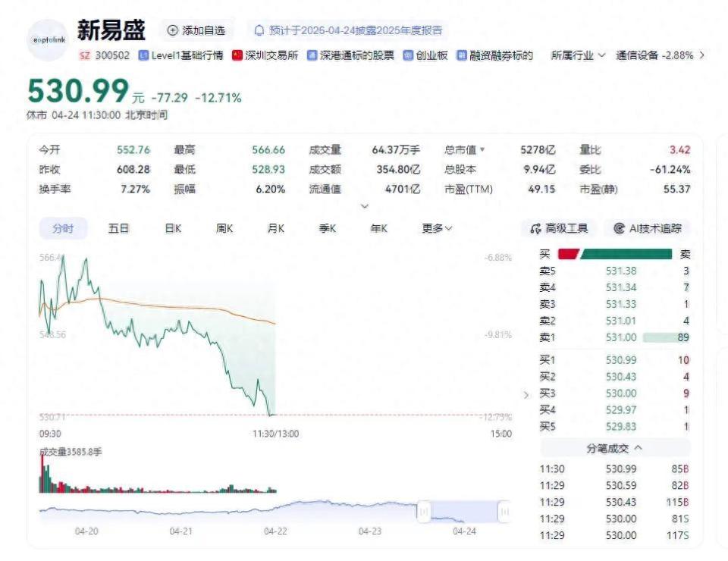Click the large price 530.99
The height and width of the screenshot is (561, 728).
point(78,90)
